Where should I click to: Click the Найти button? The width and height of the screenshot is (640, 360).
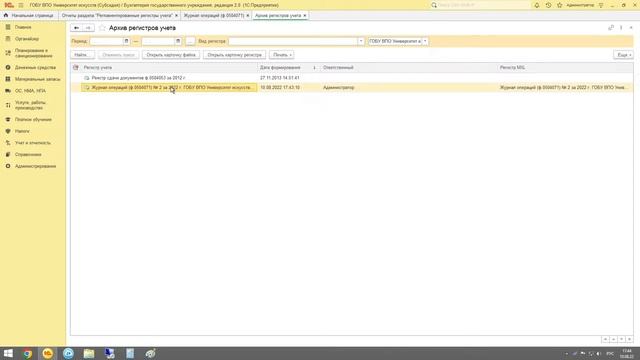(x=83, y=55)
